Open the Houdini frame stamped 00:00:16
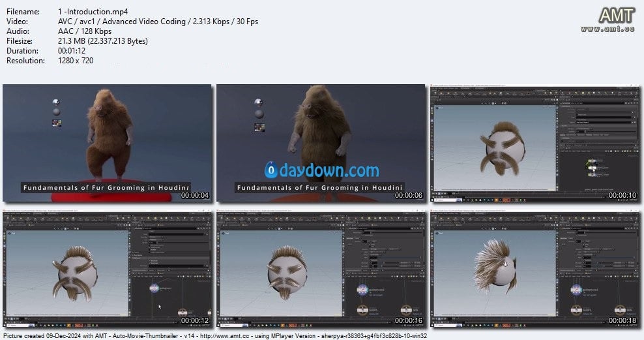Image resolution: width=644 pixels, height=340 pixels. 321,270
